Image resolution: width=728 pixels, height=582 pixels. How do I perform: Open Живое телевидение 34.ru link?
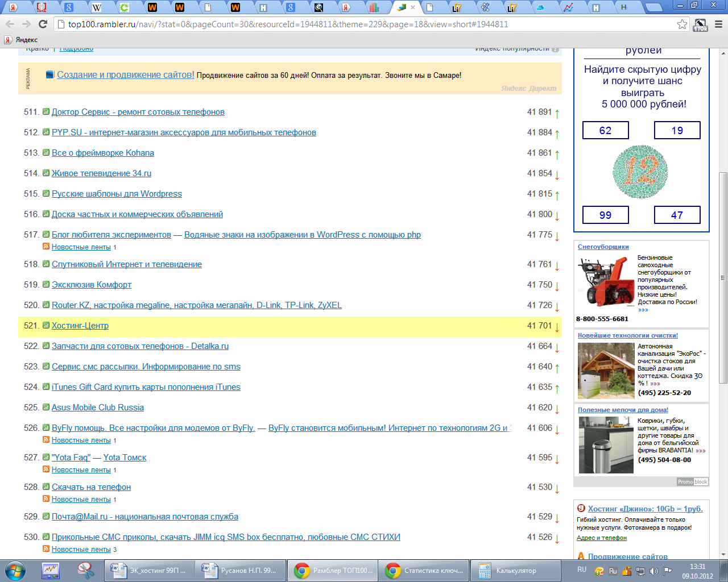click(x=101, y=173)
